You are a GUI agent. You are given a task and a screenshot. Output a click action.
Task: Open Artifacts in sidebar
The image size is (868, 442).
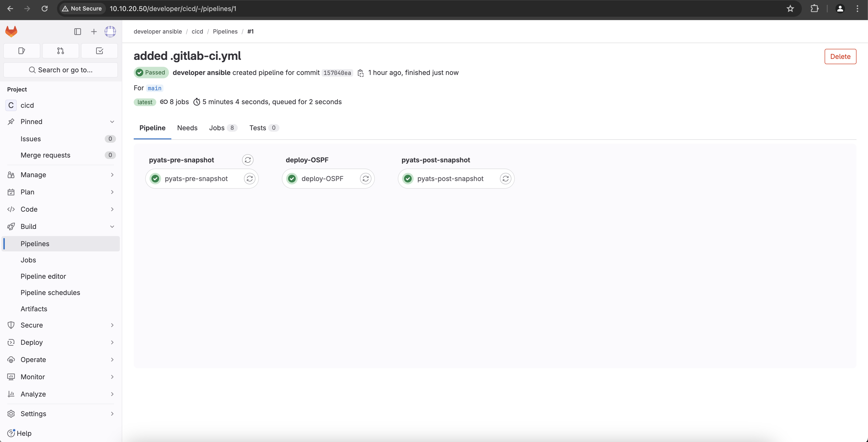[x=61, y=309]
